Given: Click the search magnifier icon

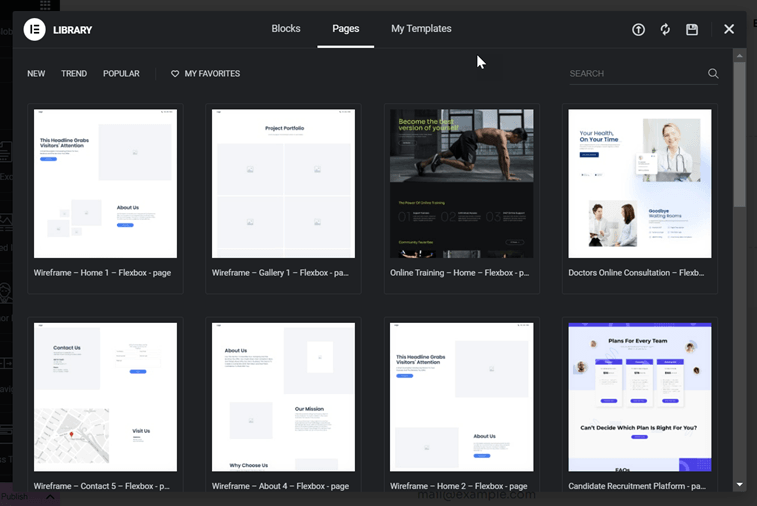Looking at the screenshot, I should [713, 73].
